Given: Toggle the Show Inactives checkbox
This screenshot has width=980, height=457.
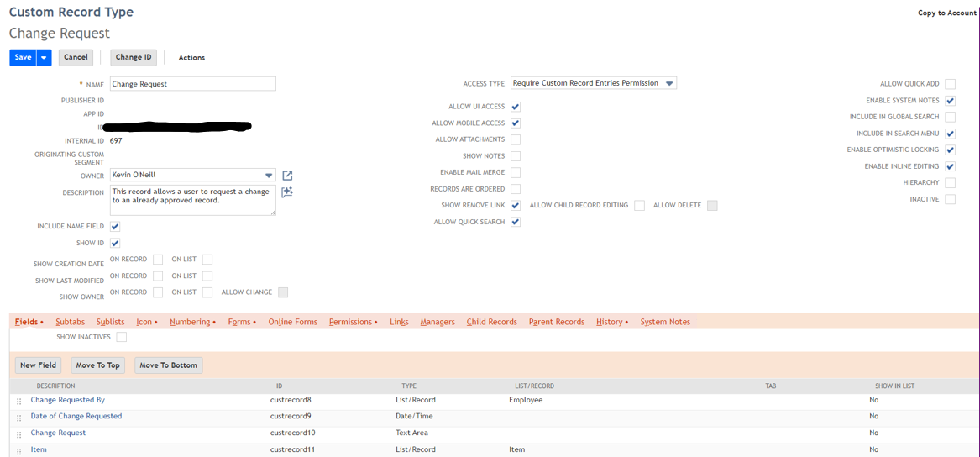Looking at the screenshot, I should (x=121, y=337).
